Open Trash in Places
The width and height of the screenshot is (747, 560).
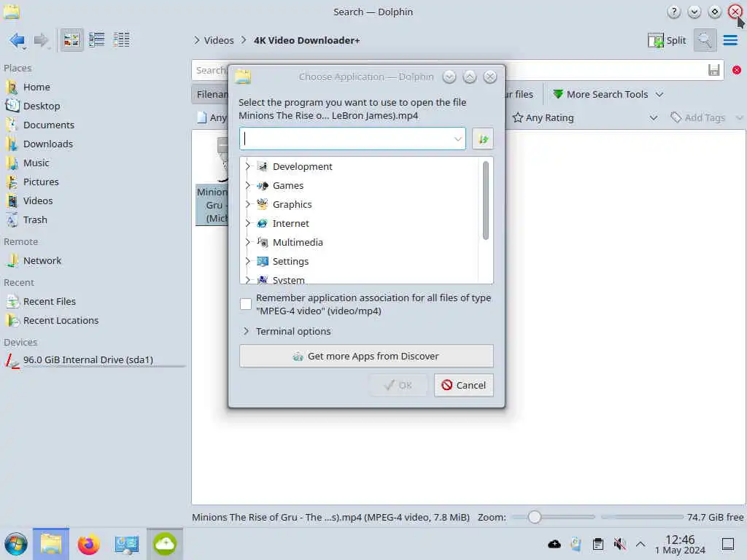(35, 220)
